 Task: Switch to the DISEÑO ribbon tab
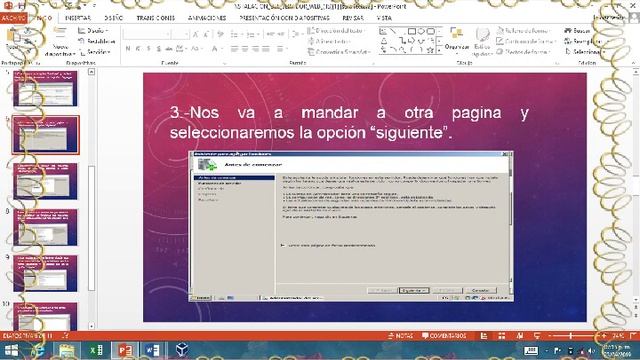pyautogui.click(x=113, y=18)
